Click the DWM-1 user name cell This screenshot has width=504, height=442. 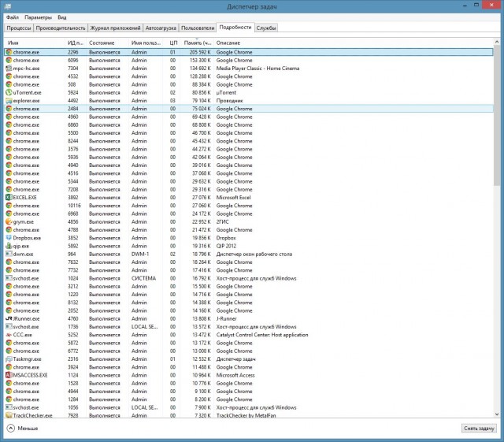coord(140,254)
